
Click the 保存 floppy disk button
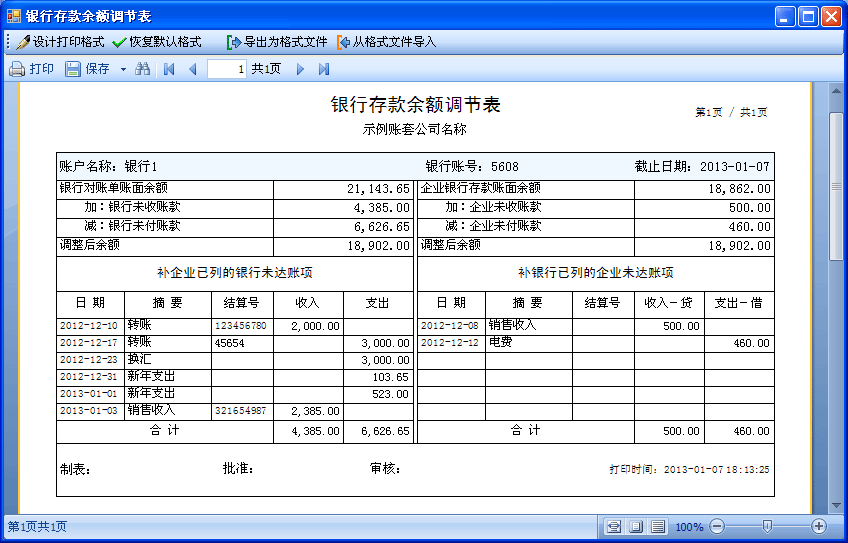tap(88, 69)
